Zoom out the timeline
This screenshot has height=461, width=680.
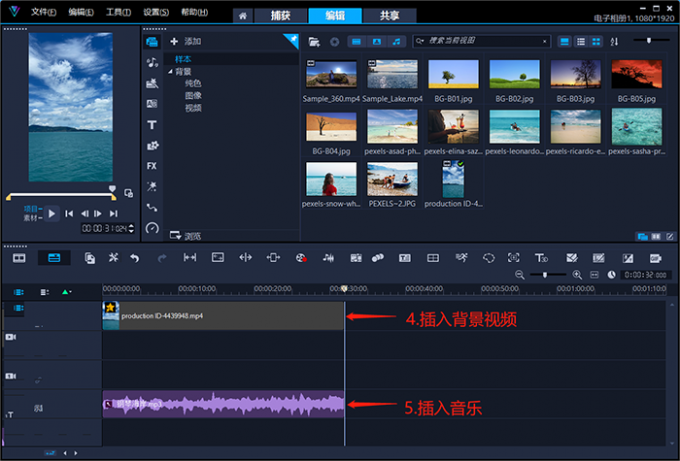click(x=520, y=275)
